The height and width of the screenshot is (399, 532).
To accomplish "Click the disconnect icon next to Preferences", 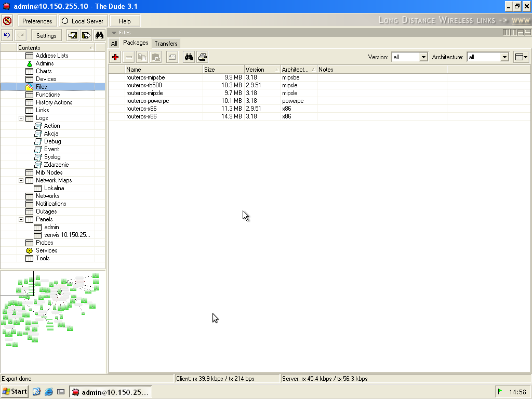I will (7, 21).
